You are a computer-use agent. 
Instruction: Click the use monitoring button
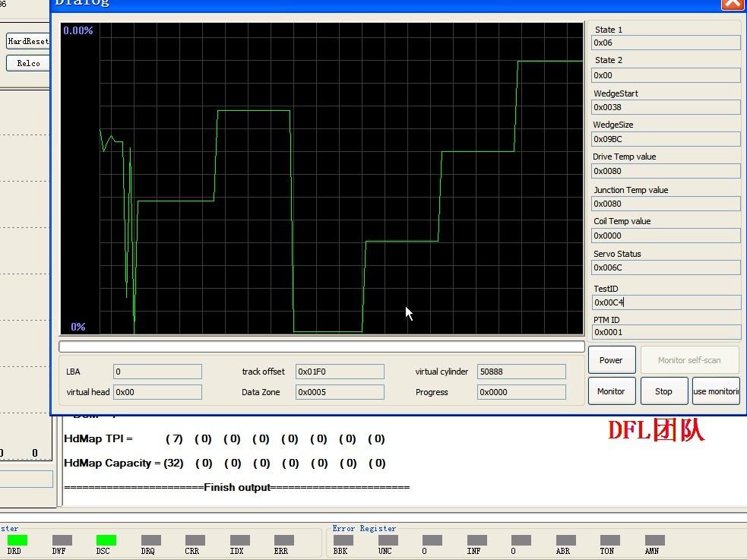pyautogui.click(x=716, y=391)
